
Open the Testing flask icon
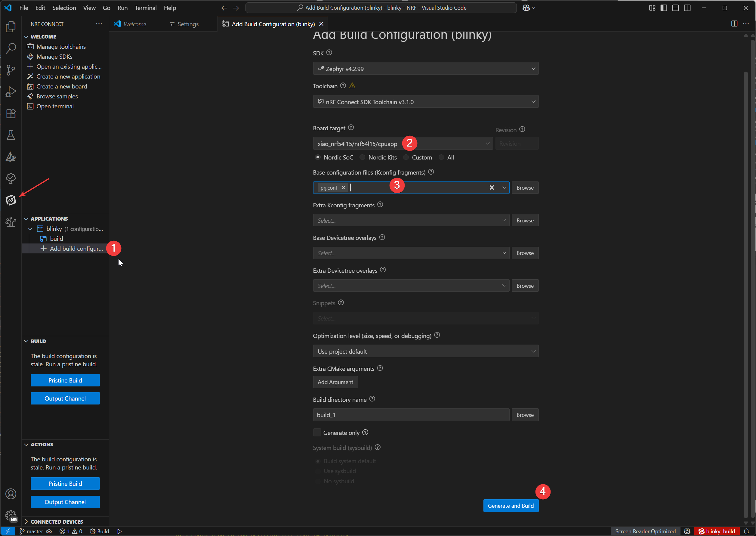tap(11, 135)
